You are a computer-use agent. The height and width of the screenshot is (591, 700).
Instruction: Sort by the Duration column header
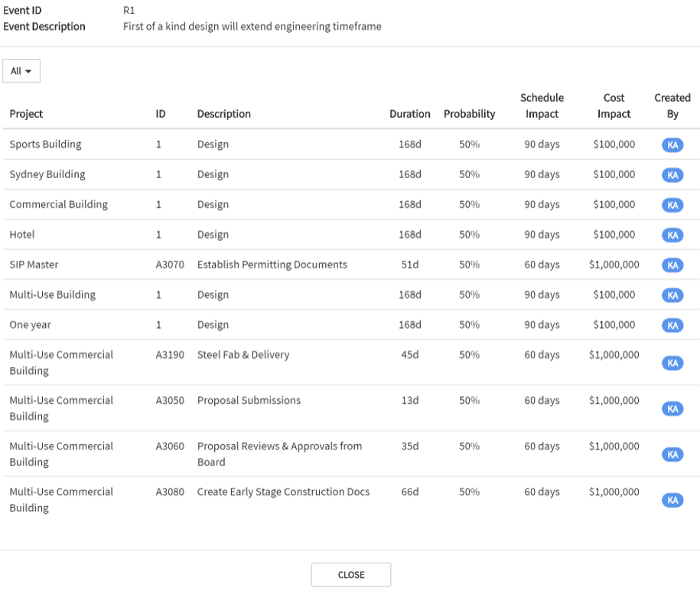409,114
